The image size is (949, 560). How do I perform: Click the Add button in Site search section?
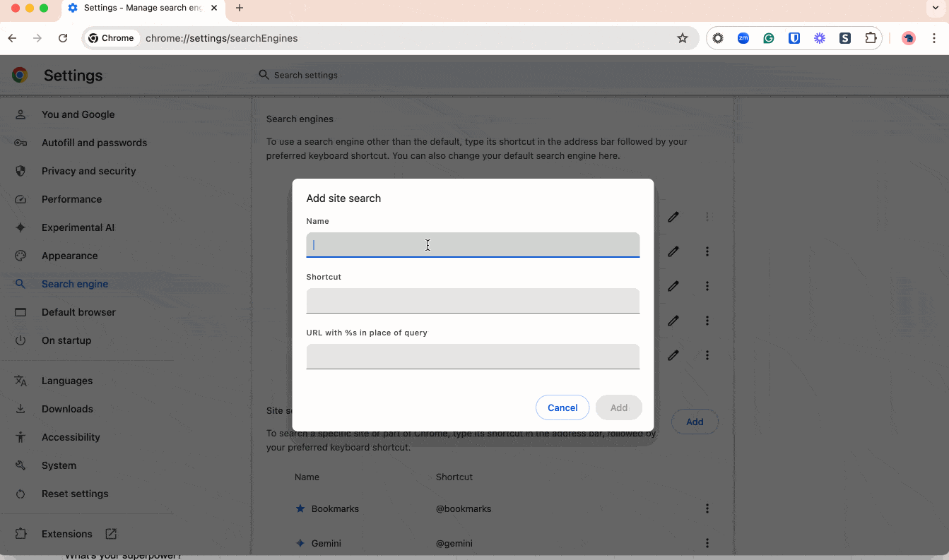click(x=695, y=422)
